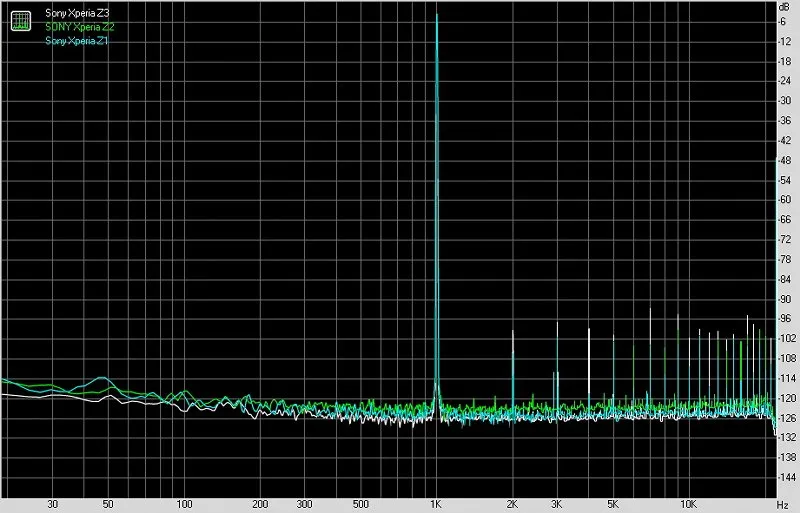Select the Sony Xperia Z1 legend entry
This screenshot has width=800, height=513.
(77, 41)
